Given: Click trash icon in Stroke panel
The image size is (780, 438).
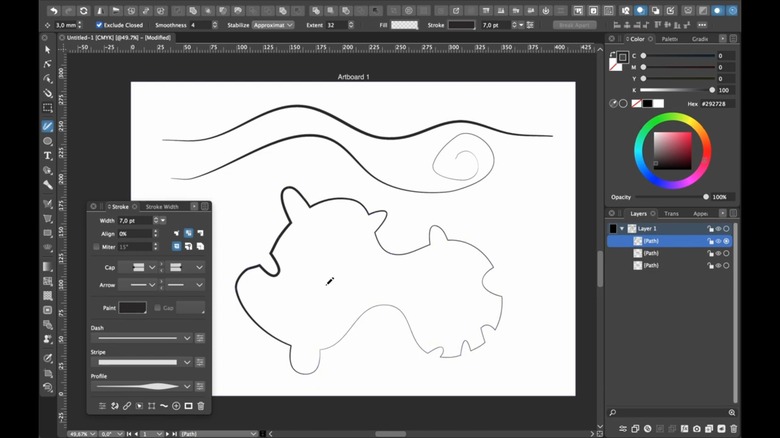Looking at the screenshot, I should [x=201, y=406].
